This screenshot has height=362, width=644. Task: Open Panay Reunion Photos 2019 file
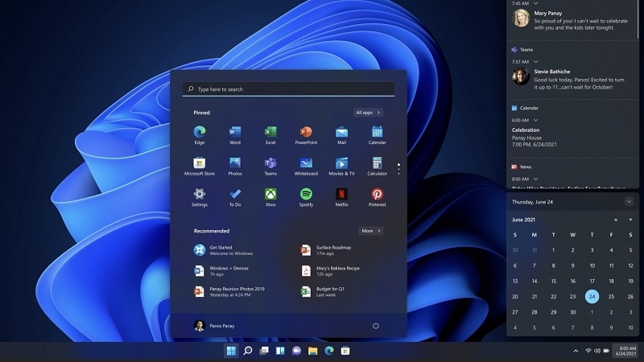[229, 292]
